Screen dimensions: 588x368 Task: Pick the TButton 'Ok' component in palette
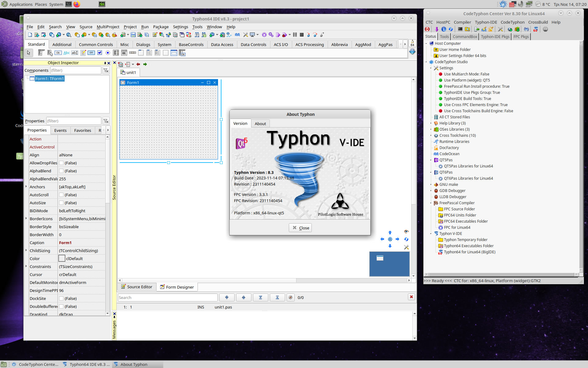(58, 53)
